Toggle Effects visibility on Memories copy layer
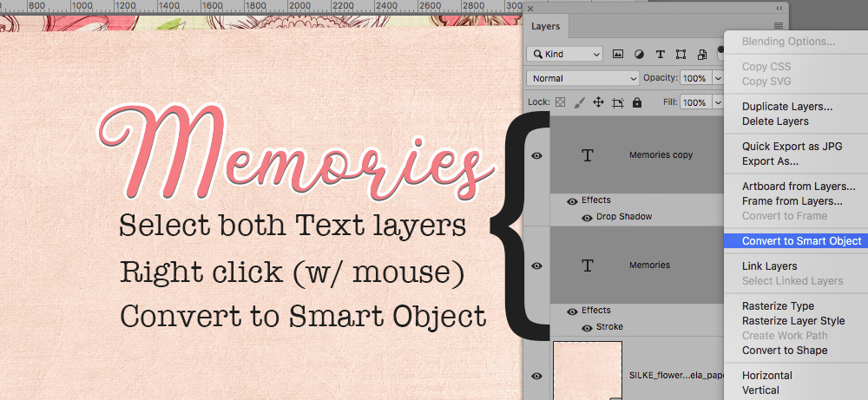 pos(572,201)
